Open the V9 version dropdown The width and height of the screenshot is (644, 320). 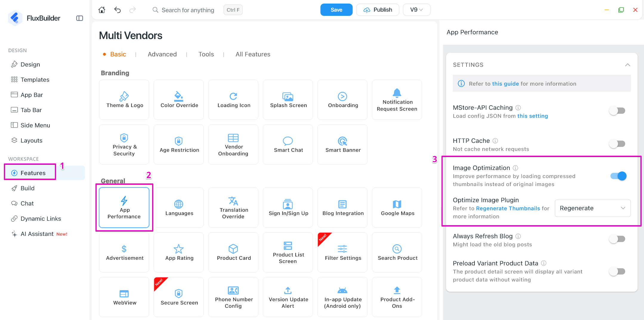coord(416,10)
